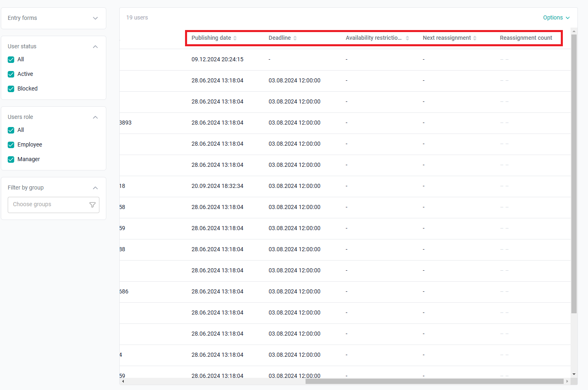Toggle All checkbox under Users role

point(11,130)
